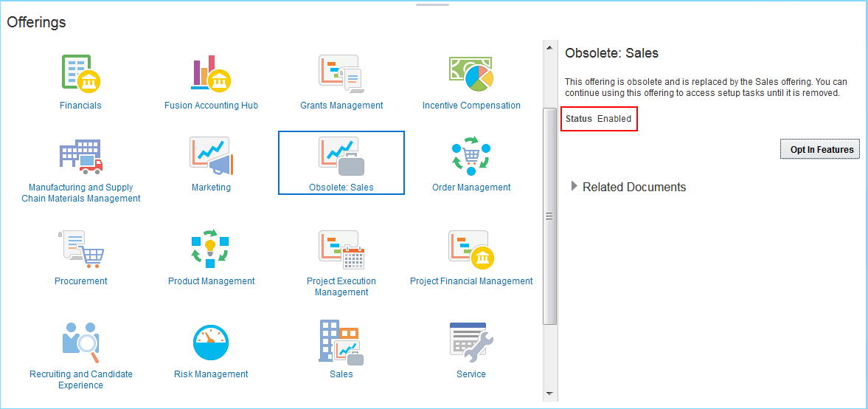This screenshot has width=868, height=409.
Task: Click the Financials text link
Action: [x=81, y=106]
